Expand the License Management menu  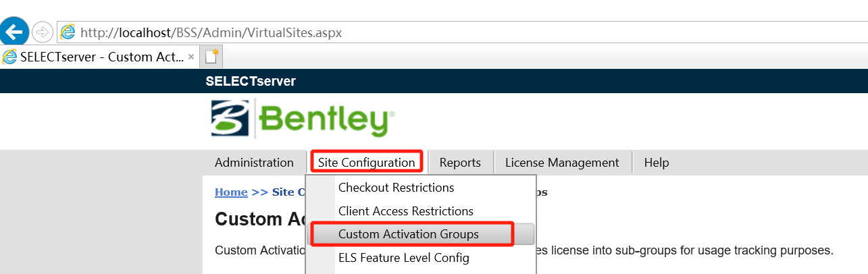coord(562,163)
